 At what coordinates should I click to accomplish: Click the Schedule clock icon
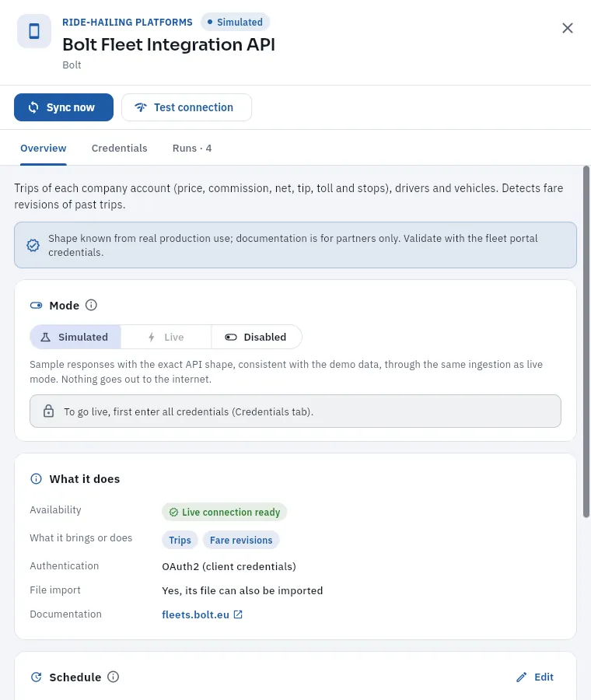coord(36,677)
